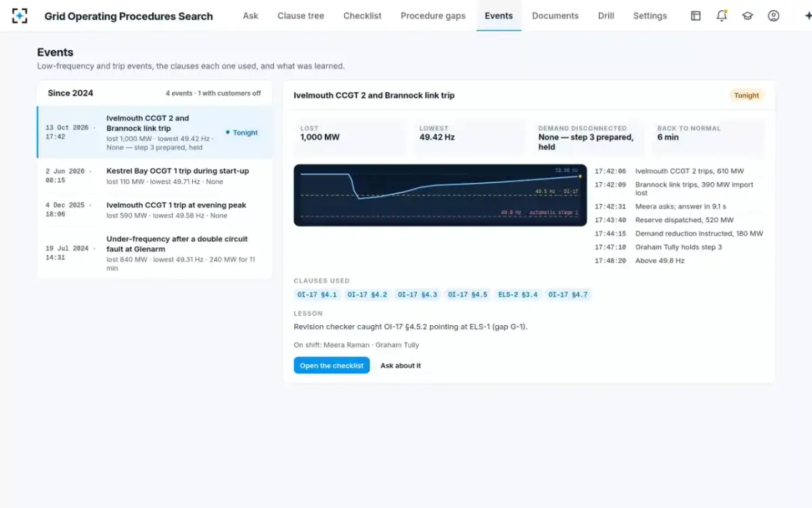
Task: Open clause chip OI-17 §4.1
Action: click(x=317, y=295)
